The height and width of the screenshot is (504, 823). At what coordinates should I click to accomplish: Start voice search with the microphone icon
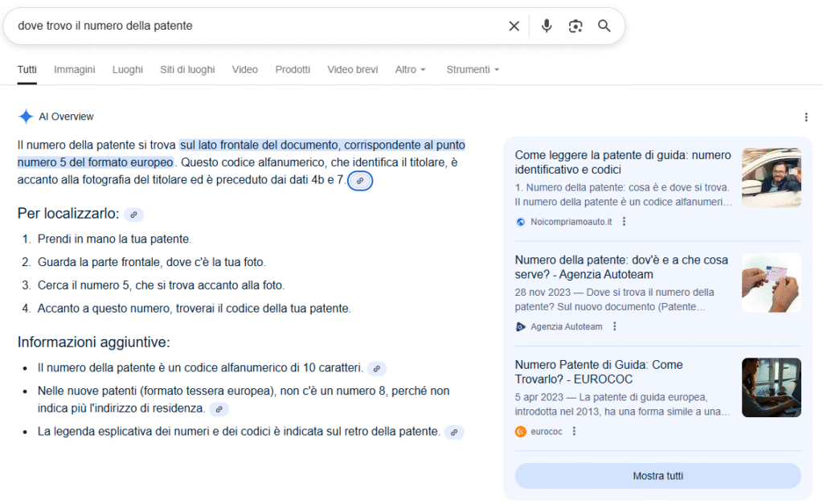pyautogui.click(x=547, y=27)
